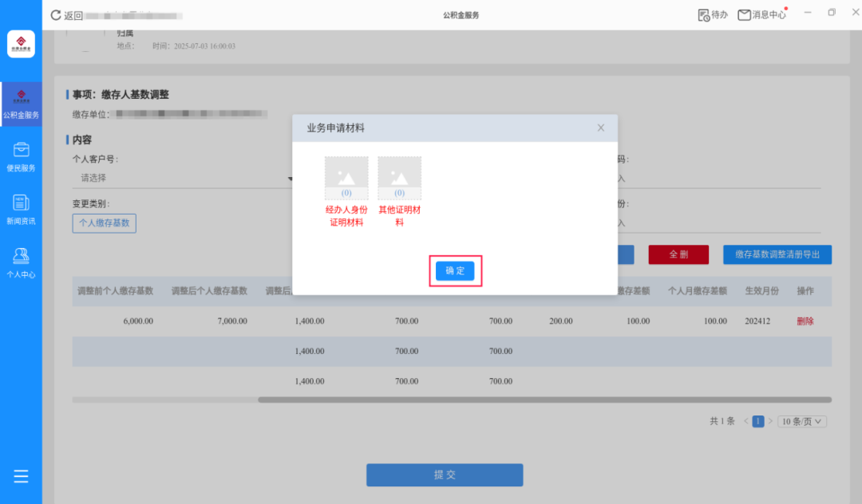This screenshot has height=504, width=862.
Task: Close the 业务申请材料 dialog
Action: click(x=601, y=128)
